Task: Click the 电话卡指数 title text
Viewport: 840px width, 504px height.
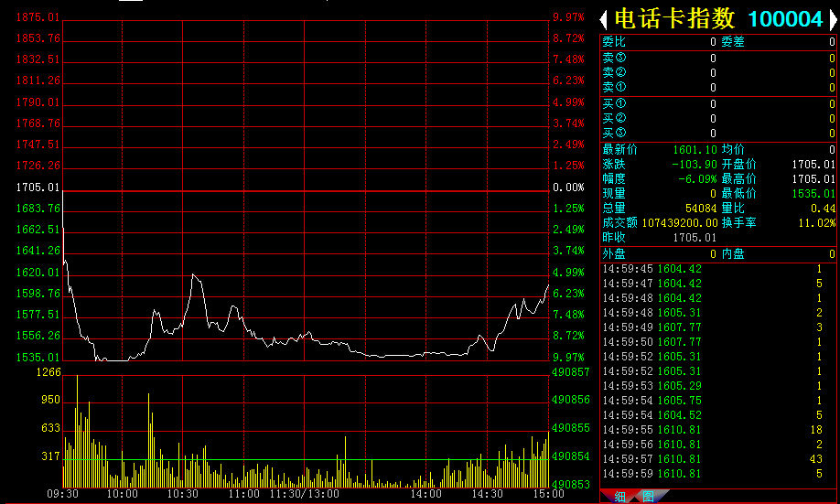Action: (x=674, y=19)
